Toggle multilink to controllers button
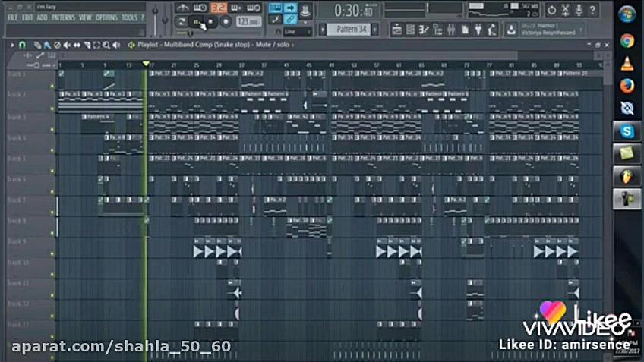This screenshot has width=644, height=362. pos(290,19)
